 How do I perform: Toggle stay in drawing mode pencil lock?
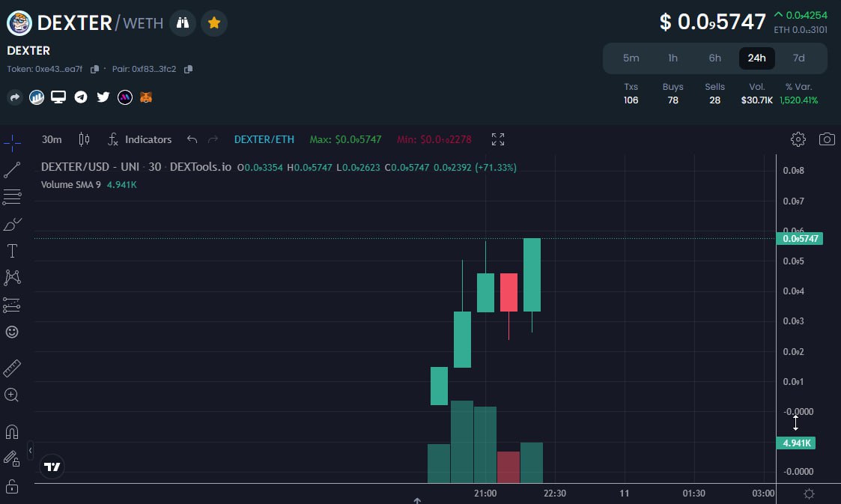12,459
